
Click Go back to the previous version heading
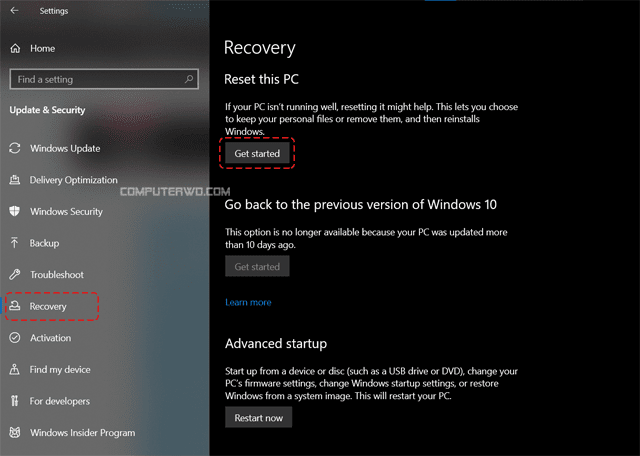click(x=360, y=205)
